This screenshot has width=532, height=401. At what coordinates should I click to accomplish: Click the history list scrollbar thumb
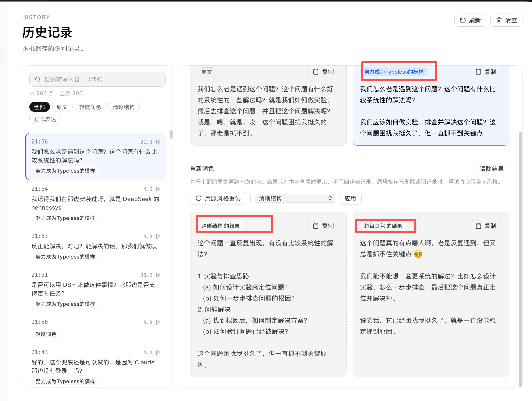coord(171,134)
